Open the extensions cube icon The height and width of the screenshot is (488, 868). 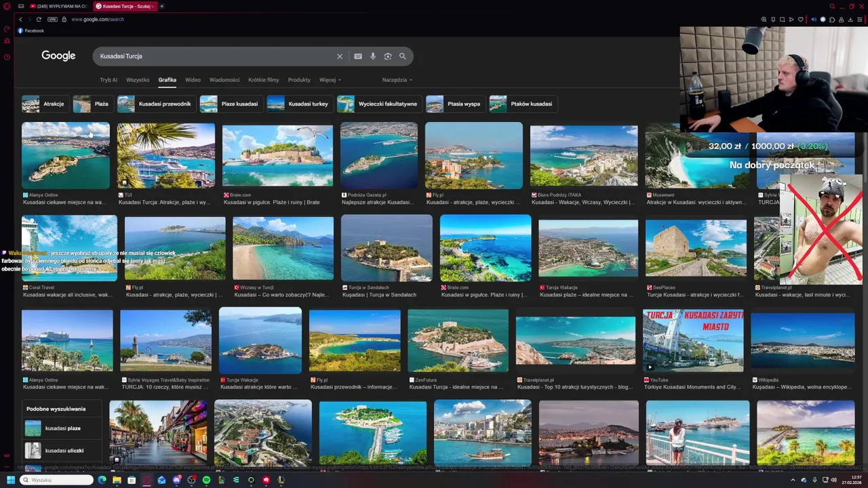click(832, 19)
